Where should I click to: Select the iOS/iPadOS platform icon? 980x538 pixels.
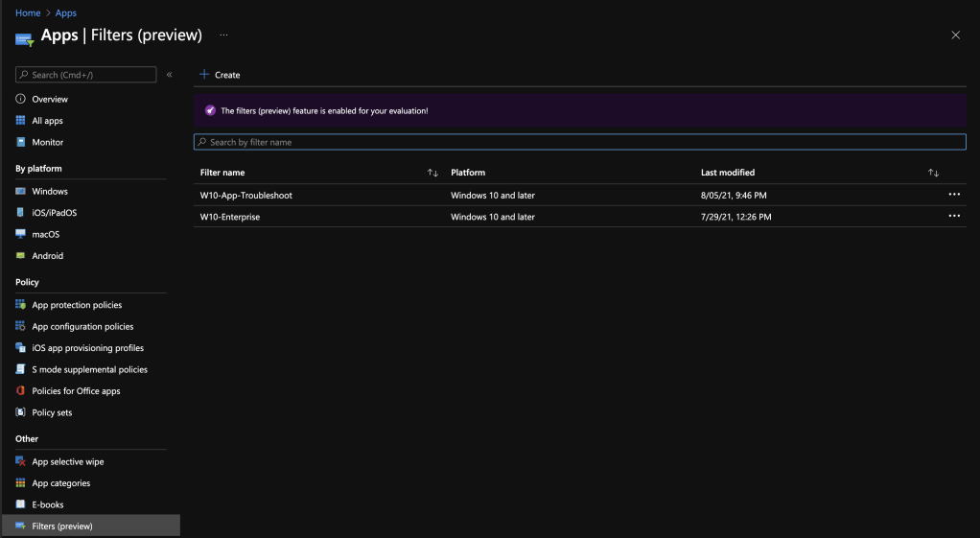click(x=20, y=213)
